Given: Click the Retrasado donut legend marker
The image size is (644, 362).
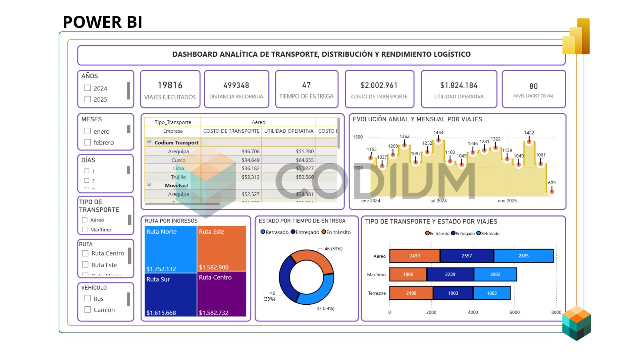Looking at the screenshot, I should tap(263, 232).
